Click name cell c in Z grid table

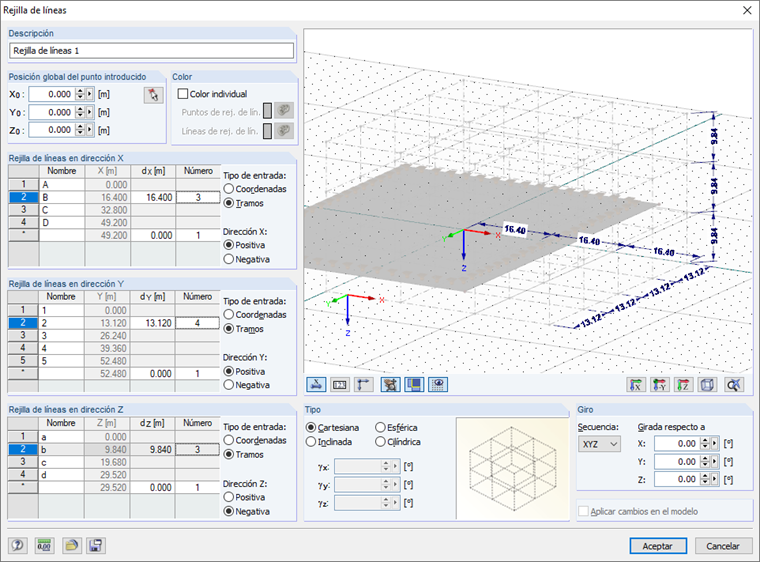(x=61, y=462)
